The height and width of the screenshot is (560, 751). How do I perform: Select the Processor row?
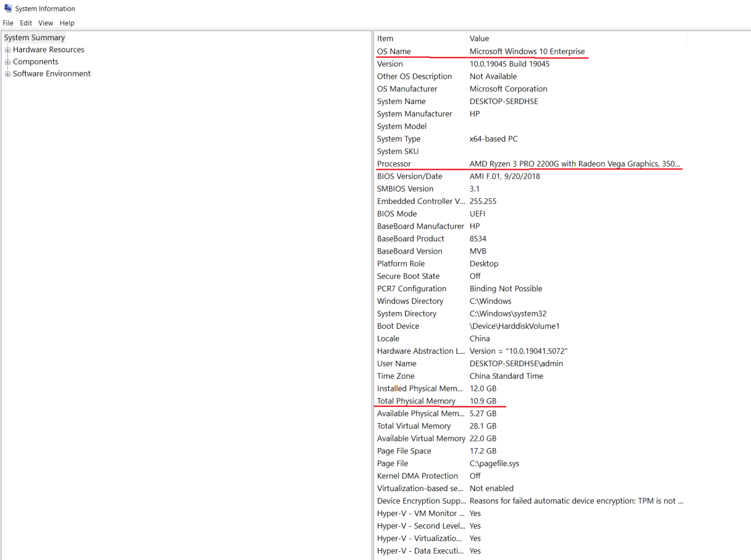pos(394,164)
